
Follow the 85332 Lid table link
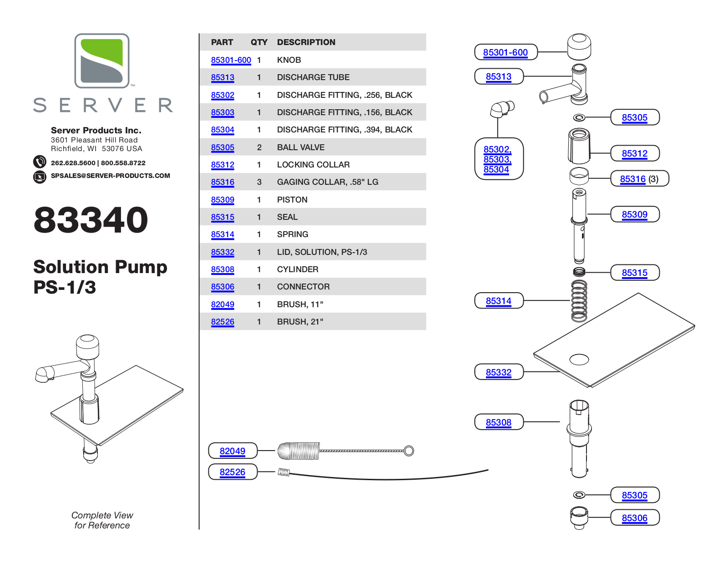(x=222, y=252)
